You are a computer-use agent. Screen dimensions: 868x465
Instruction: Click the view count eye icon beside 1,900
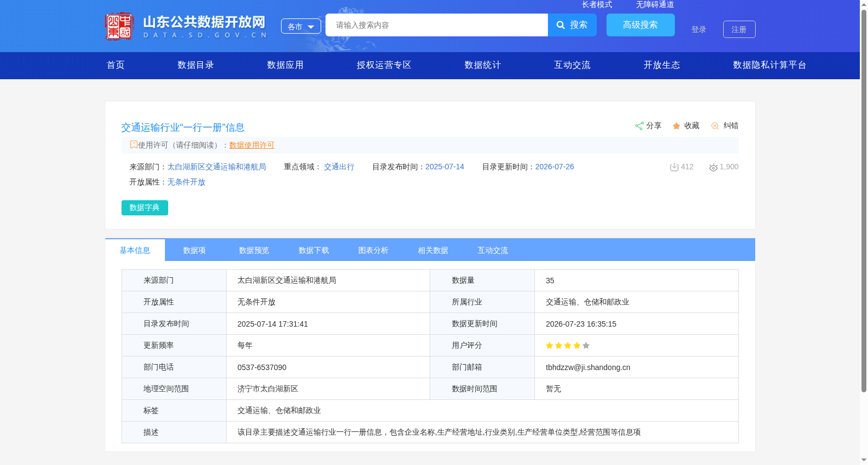[x=713, y=167]
